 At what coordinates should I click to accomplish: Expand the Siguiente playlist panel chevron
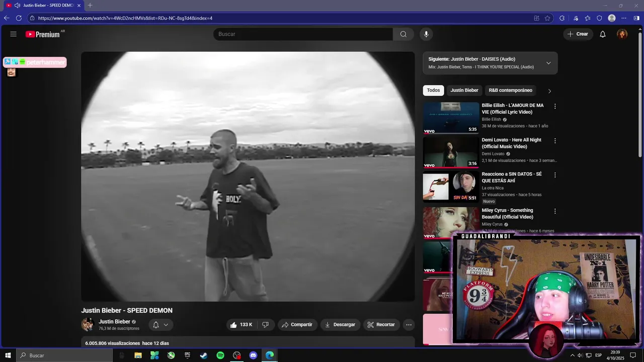(x=548, y=63)
